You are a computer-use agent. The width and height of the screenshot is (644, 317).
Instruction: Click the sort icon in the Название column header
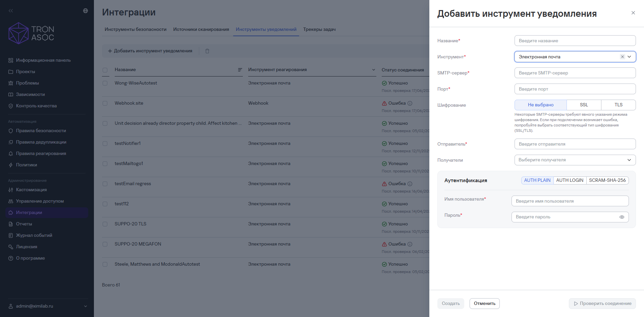coord(240,70)
